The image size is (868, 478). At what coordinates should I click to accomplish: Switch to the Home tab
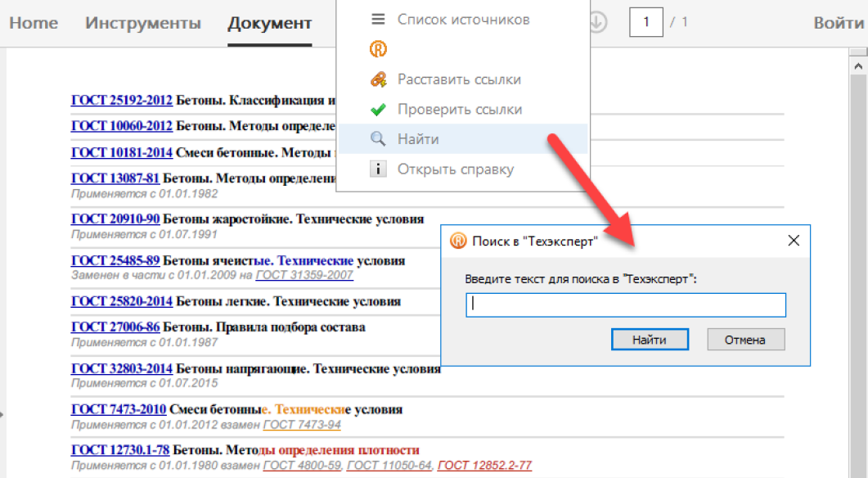pos(34,23)
